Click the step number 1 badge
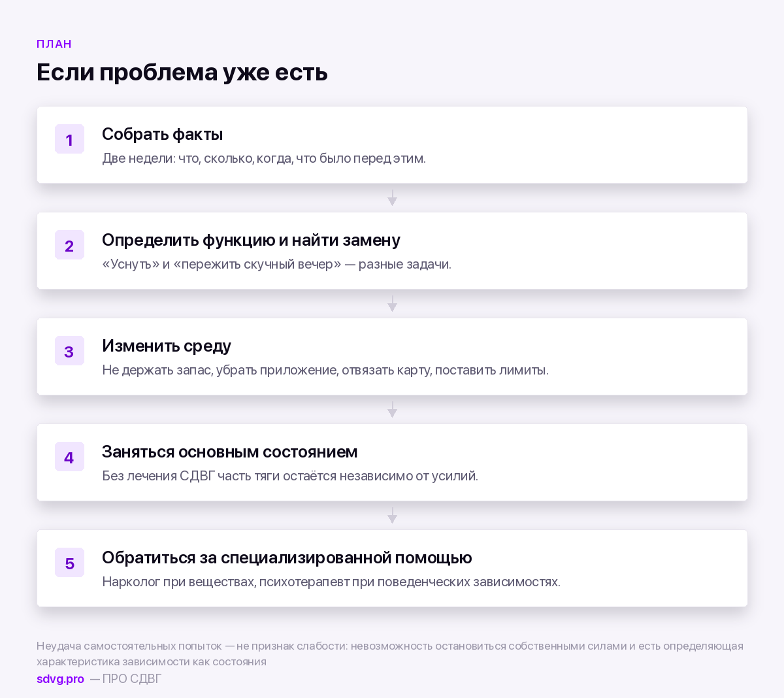 (x=69, y=139)
